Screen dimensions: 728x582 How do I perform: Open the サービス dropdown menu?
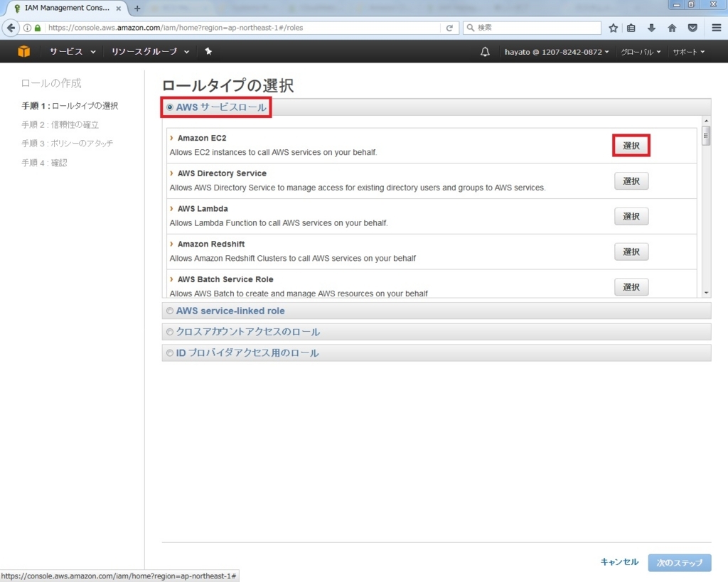coord(73,51)
